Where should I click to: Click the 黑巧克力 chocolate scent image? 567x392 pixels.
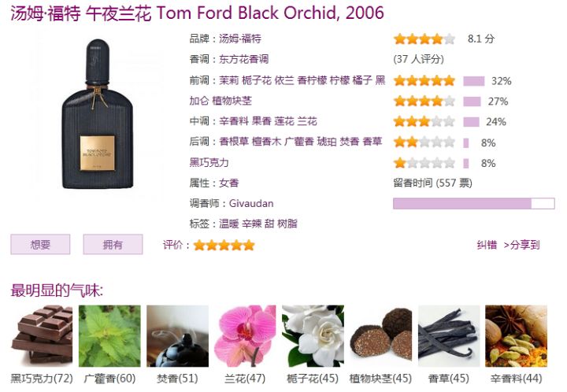pyautogui.click(x=42, y=336)
